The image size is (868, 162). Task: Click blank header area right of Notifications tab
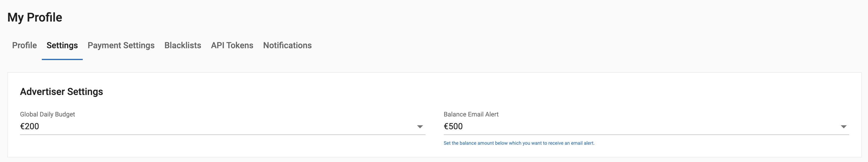coord(573,46)
